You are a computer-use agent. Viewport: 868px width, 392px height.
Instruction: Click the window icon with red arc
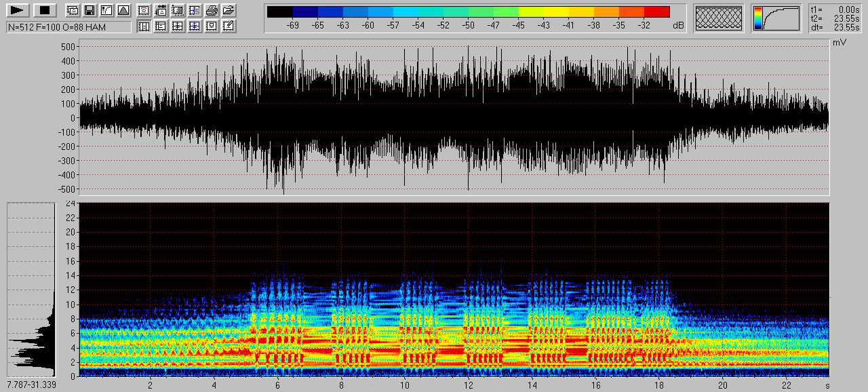coord(144,10)
